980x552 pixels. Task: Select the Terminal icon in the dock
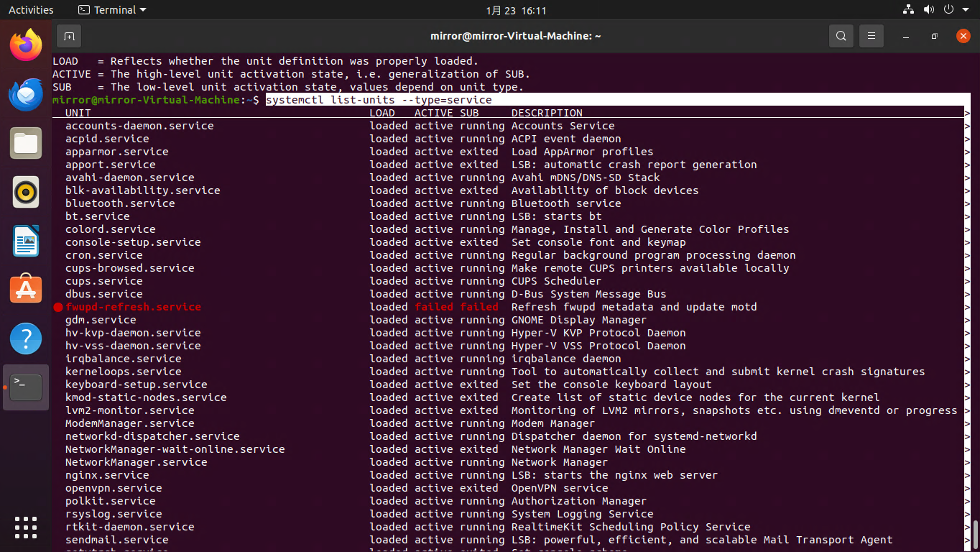25,387
